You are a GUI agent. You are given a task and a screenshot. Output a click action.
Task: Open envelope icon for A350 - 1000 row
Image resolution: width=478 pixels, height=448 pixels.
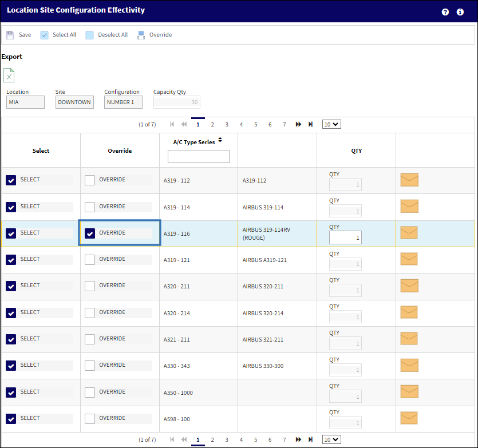point(409,391)
